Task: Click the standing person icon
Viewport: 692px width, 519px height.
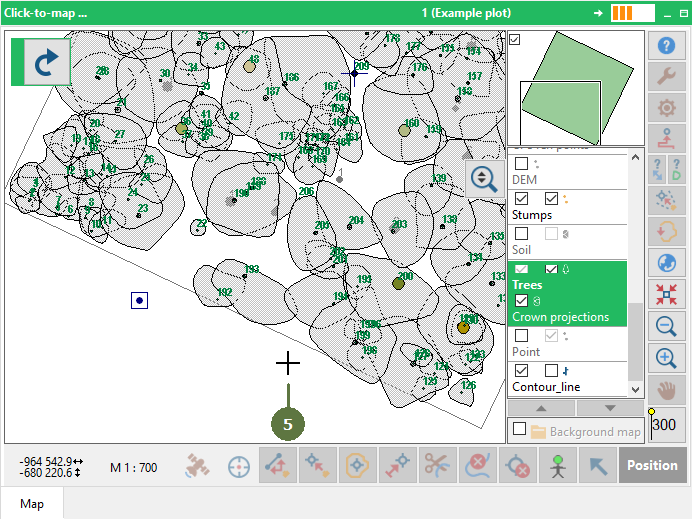Action: pos(557,465)
